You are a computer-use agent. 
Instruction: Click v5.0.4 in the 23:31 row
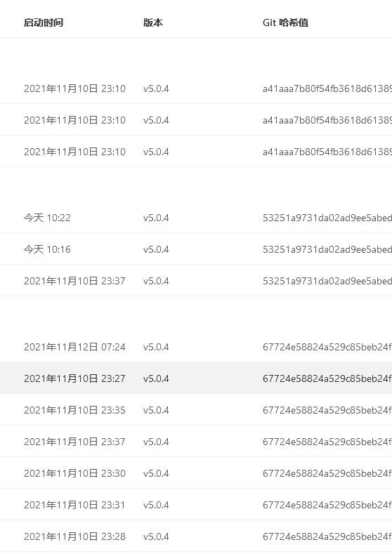point(156,505)
